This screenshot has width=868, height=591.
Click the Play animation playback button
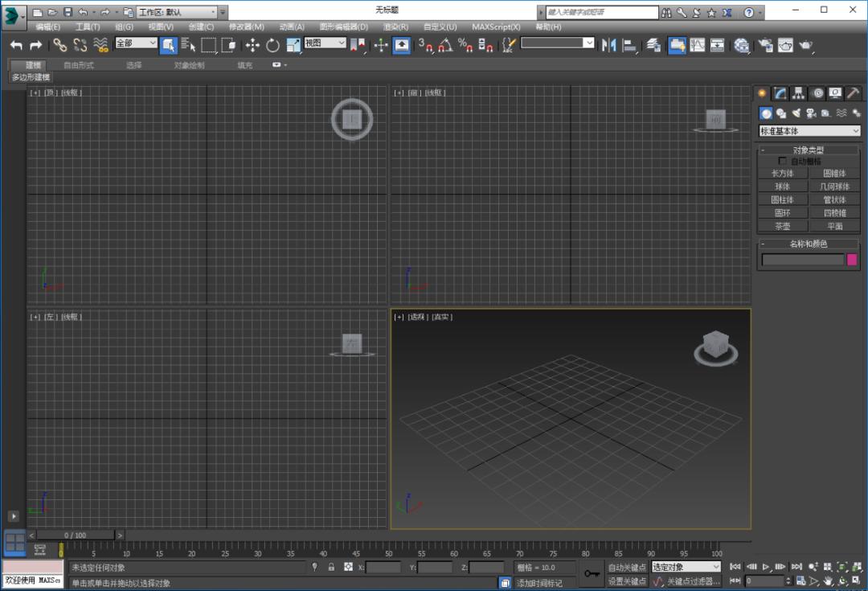coord(766,567)
